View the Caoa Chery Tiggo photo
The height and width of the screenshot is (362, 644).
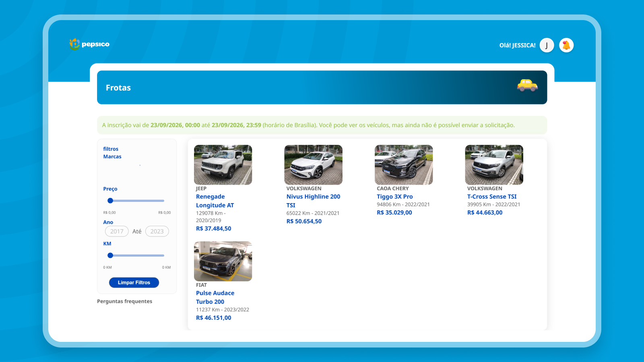(x=404, y=165)
